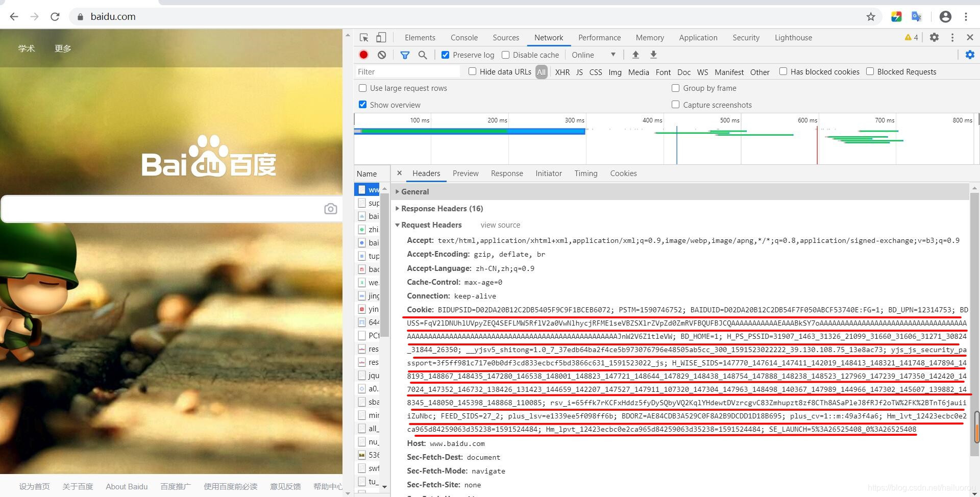Clear the network log
The image size is (980, 497).
[382, 55]
